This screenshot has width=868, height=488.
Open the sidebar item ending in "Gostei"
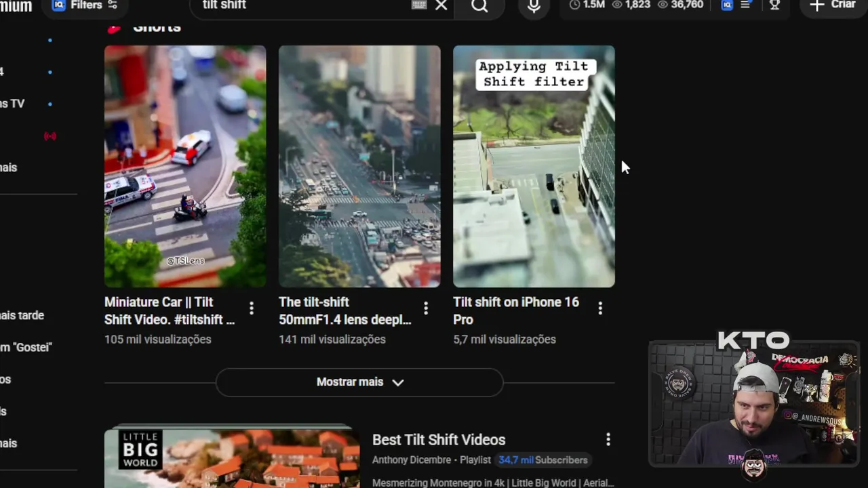coord(26,347)
